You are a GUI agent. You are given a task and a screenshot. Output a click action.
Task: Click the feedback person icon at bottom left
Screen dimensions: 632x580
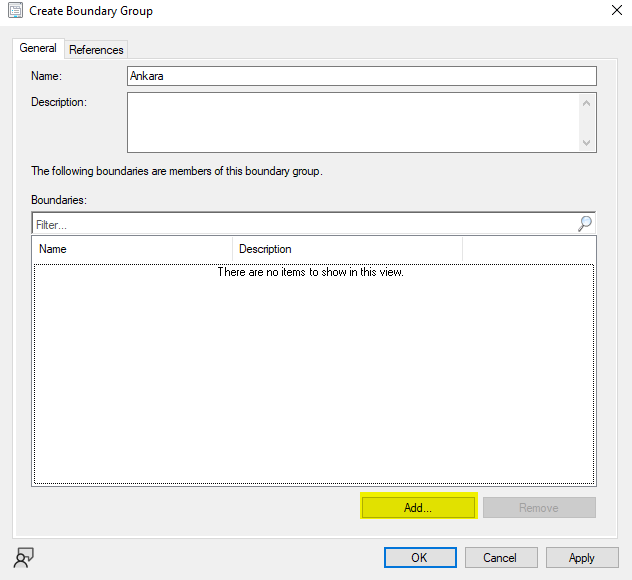click(23, 558)
